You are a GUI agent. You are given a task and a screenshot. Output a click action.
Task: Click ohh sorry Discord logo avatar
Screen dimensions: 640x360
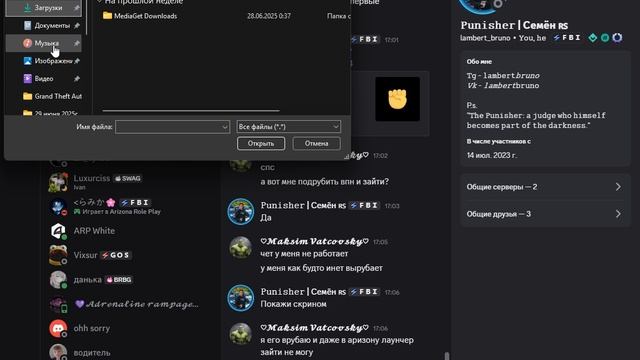coord(58,329)
